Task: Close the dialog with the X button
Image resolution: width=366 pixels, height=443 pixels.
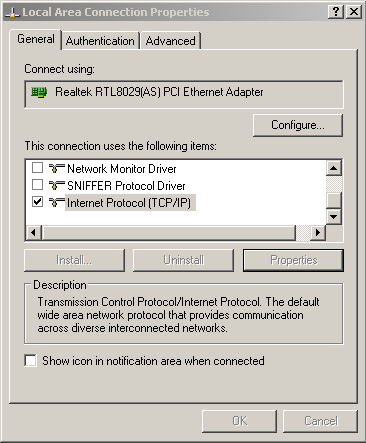Action: (x=354, y=12)
